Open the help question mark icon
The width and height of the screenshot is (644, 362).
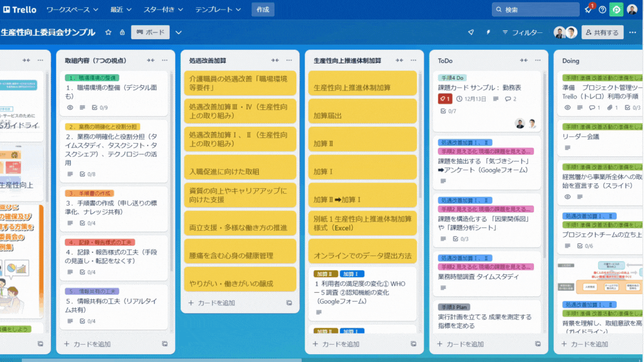[602, 9]
